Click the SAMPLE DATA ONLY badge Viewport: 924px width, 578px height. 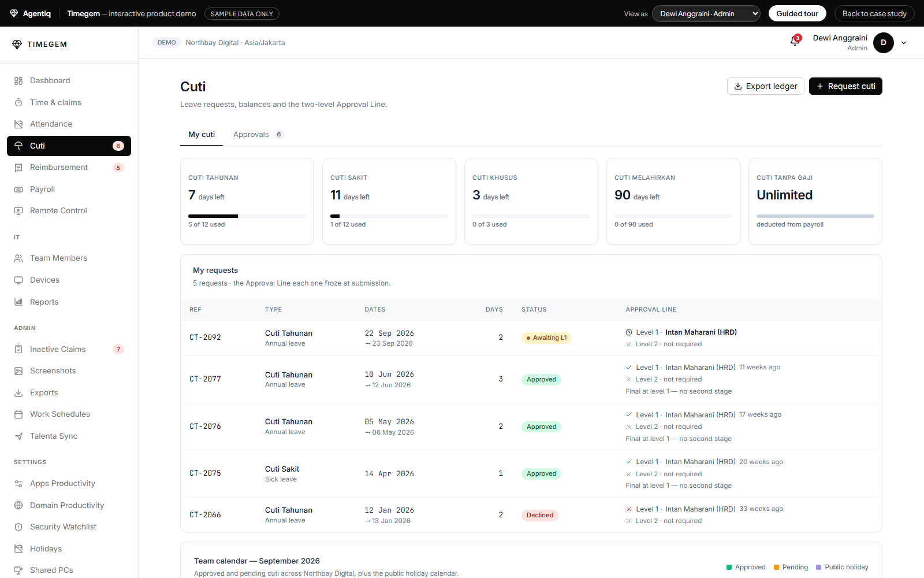click(x=242, y=13)
